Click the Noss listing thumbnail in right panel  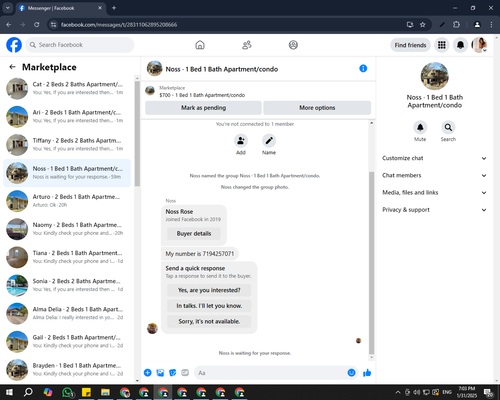(x=434, y=76)
